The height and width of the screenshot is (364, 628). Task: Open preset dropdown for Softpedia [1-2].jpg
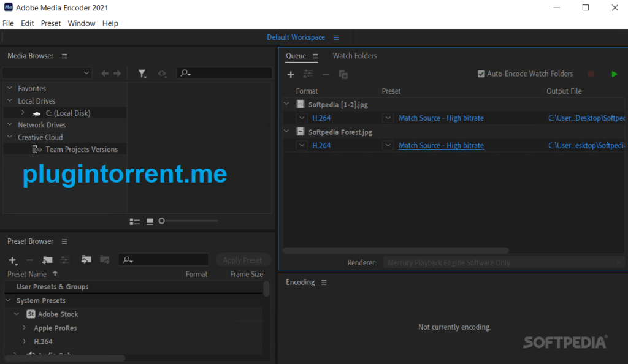click(388, 118)
